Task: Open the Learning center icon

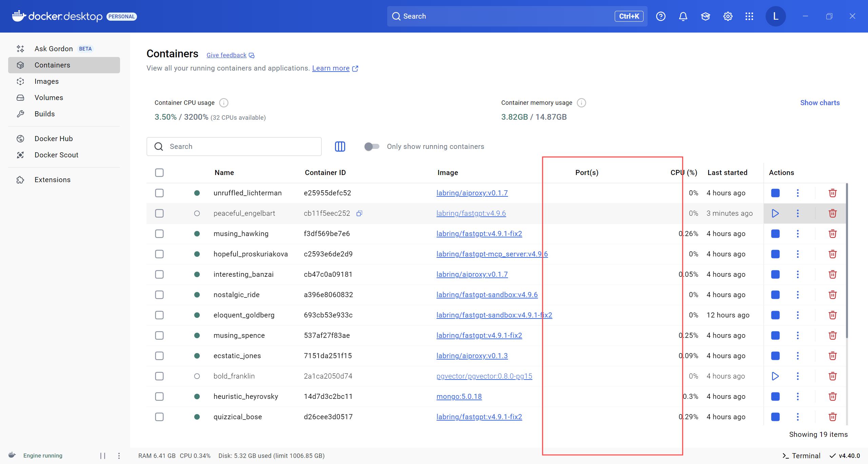Action: tap(705, 16)
